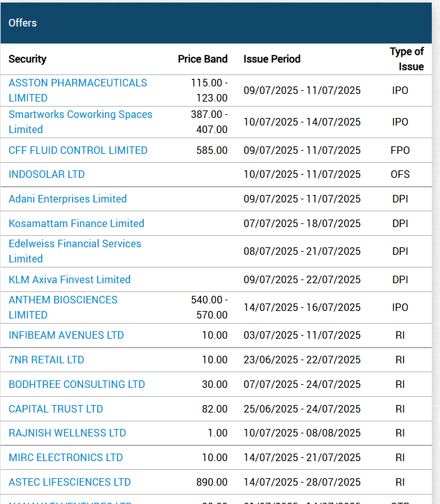Select issue period 23/06/2025 - 22/07/2025

pyautogui.click(x=302, y=360)
